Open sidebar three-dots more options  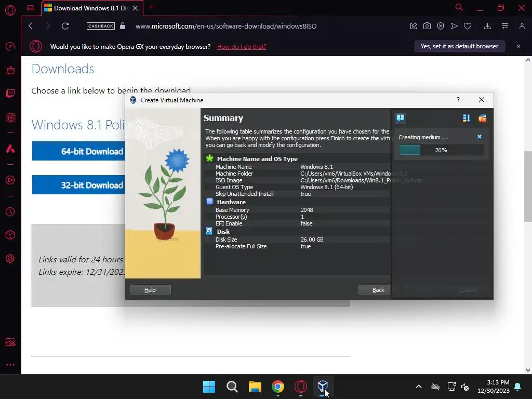[10, 365]
